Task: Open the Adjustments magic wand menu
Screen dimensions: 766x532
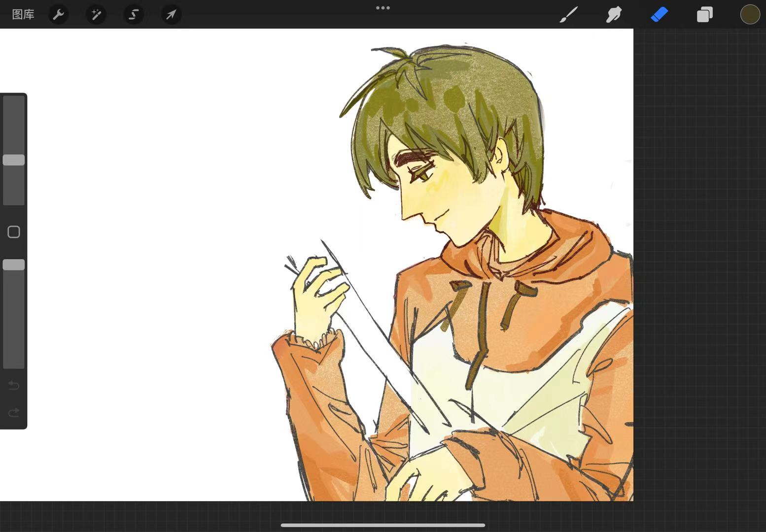Action: (96, 15)
